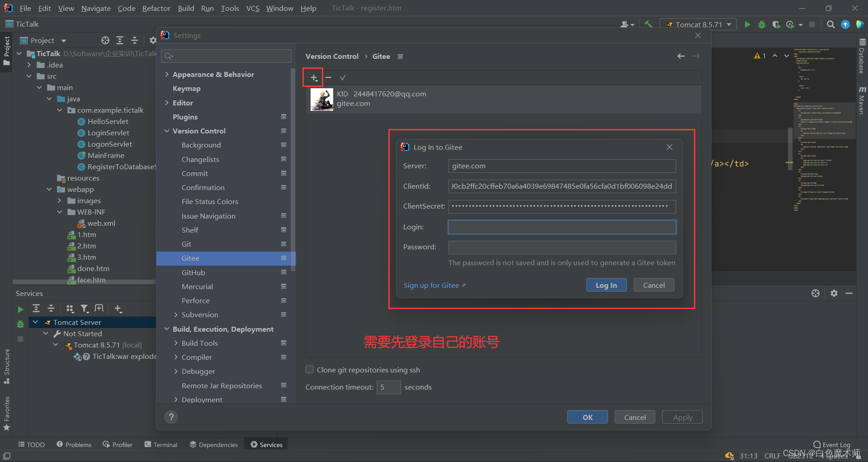The height and width of the screenshot is (462, 868).
Task: Open the VCS menu
Action: pyautogui.click(x=253, y=8)
